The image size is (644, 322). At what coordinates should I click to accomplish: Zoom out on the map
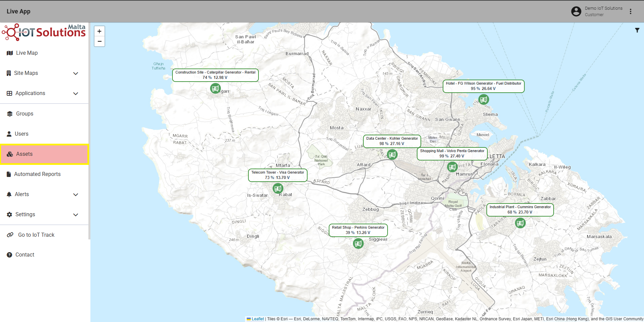99,41
